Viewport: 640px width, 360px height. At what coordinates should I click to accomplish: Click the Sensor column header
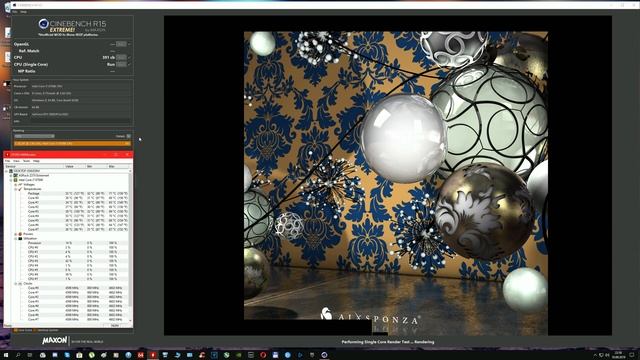click(x=34, y=167)
